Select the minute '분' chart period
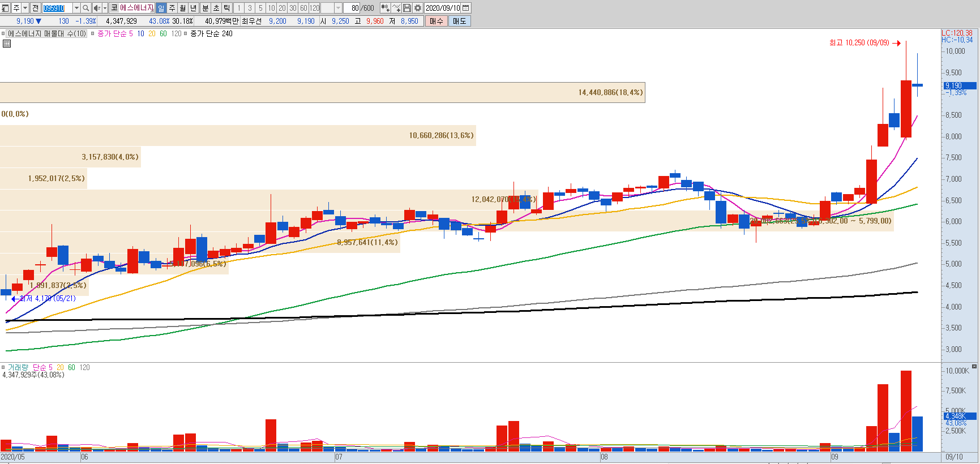This screenshot has height=464, width=980. click(x=205, y=8)
